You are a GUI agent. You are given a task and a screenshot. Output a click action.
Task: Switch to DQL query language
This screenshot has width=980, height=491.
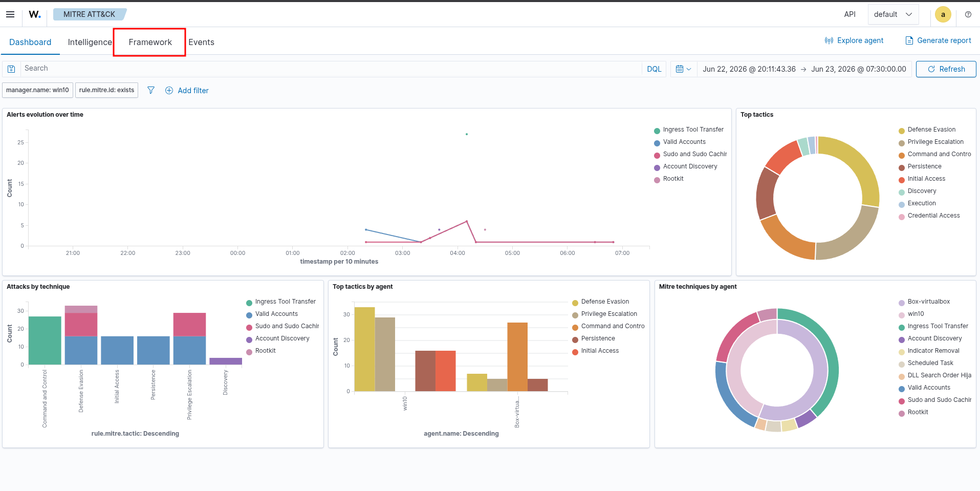654,69
